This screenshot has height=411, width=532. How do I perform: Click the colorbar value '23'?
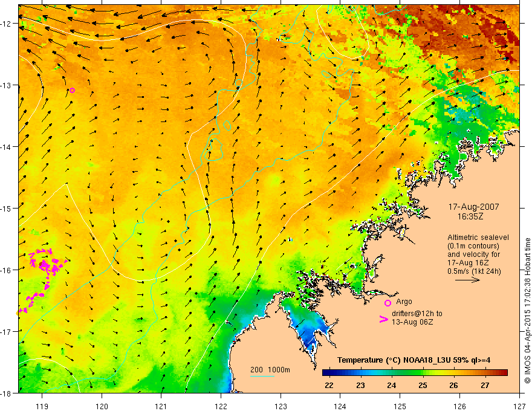click(x=360, y=386)
